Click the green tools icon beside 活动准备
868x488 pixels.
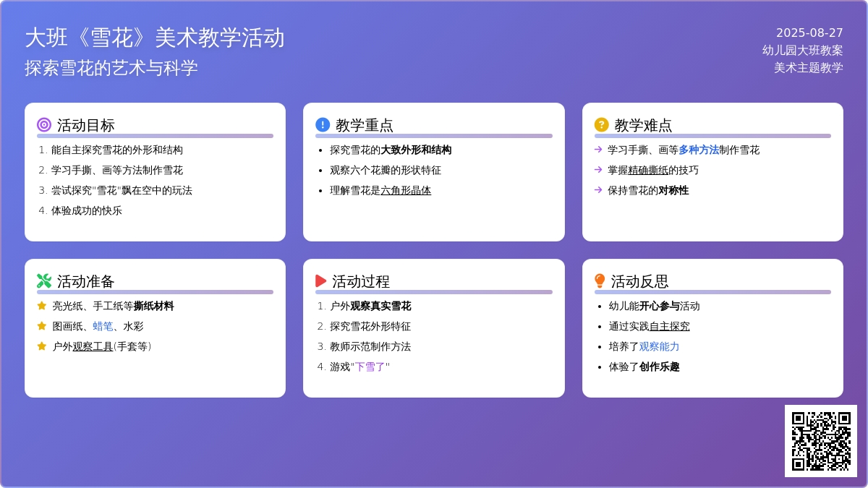pyautogui.click(x=44, y=281)
